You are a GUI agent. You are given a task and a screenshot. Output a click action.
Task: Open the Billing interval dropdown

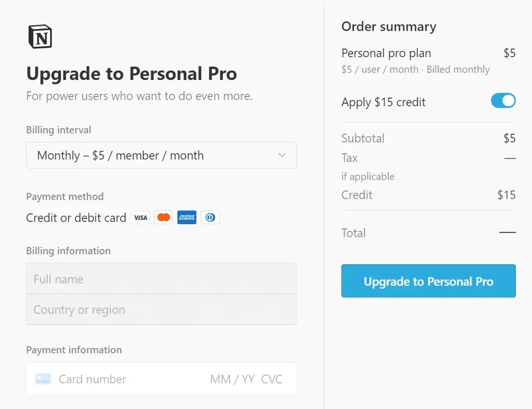click(161, 156)
